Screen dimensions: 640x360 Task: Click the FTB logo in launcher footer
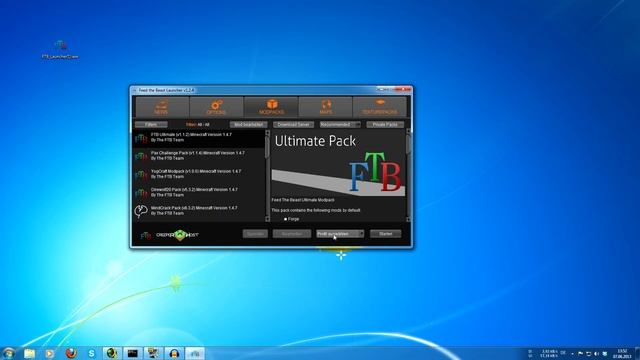pyautogui.click(x=146, y=236)
